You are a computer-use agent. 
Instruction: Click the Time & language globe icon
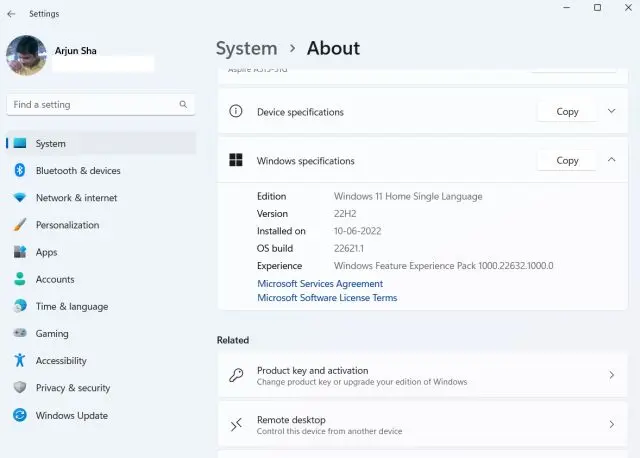(20, 306)
